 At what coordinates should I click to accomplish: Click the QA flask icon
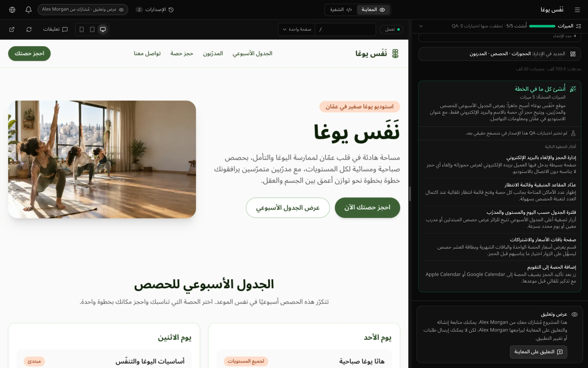click(573, 133)
